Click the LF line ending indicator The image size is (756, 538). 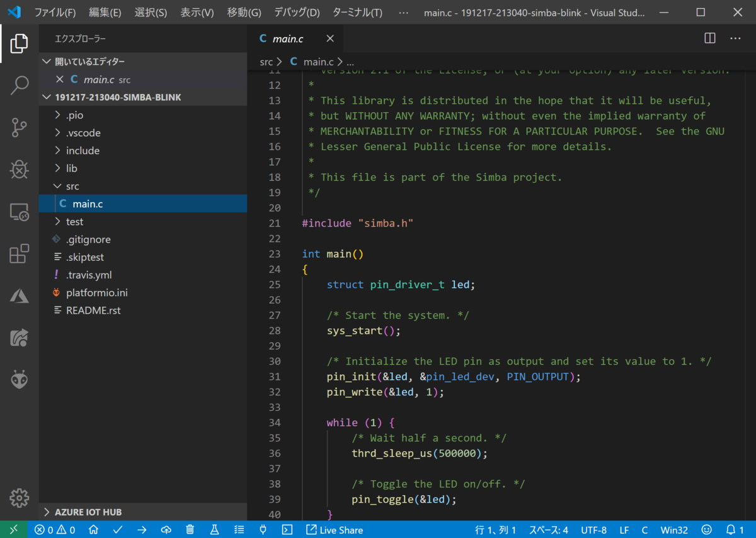[x=624, y=530]
